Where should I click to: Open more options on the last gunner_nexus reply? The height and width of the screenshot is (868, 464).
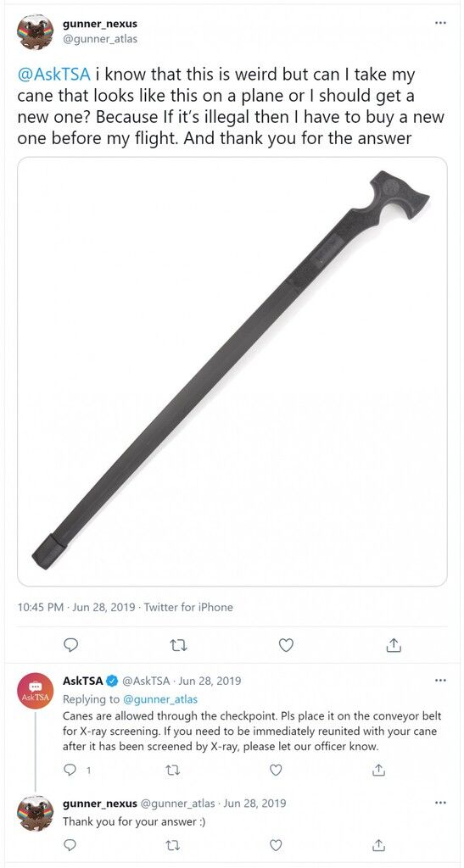pyautogui.click(x=440, y=802)
